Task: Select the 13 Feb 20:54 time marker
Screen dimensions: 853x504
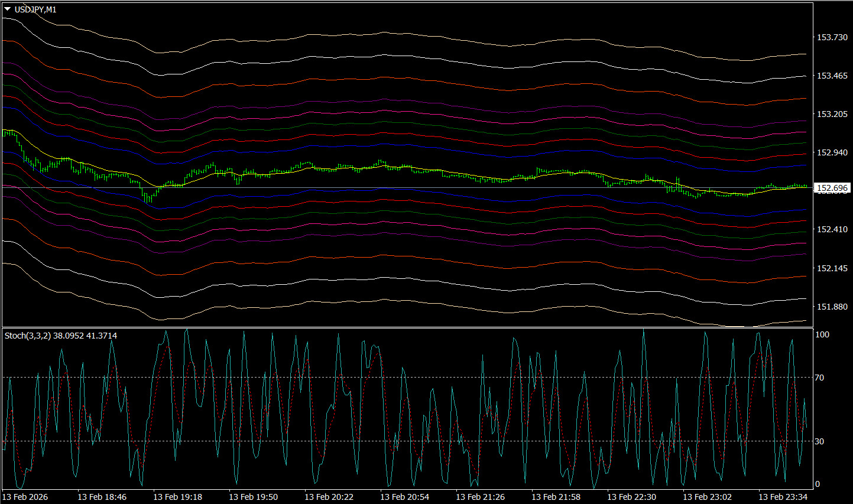Action: [x=404, y=497]
